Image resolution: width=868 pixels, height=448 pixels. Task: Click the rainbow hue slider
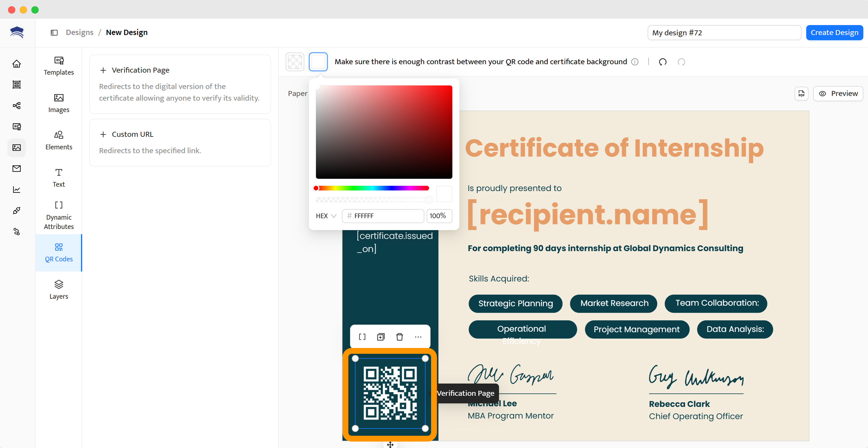point(372,188)
